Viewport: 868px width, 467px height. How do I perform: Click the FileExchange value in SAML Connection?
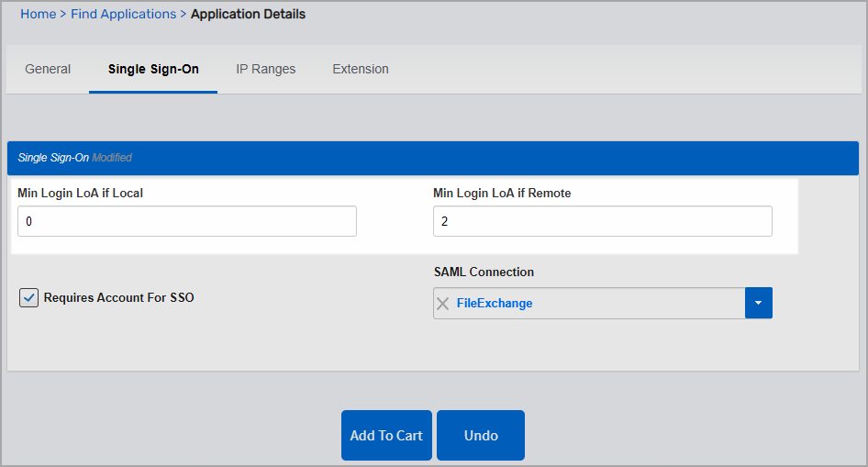(x=495, y=303)
